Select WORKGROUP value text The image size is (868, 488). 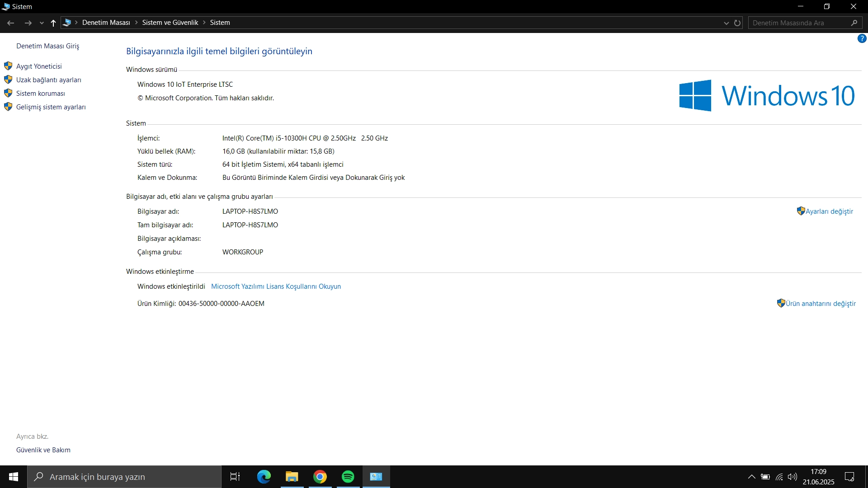(x=243, y=252)
